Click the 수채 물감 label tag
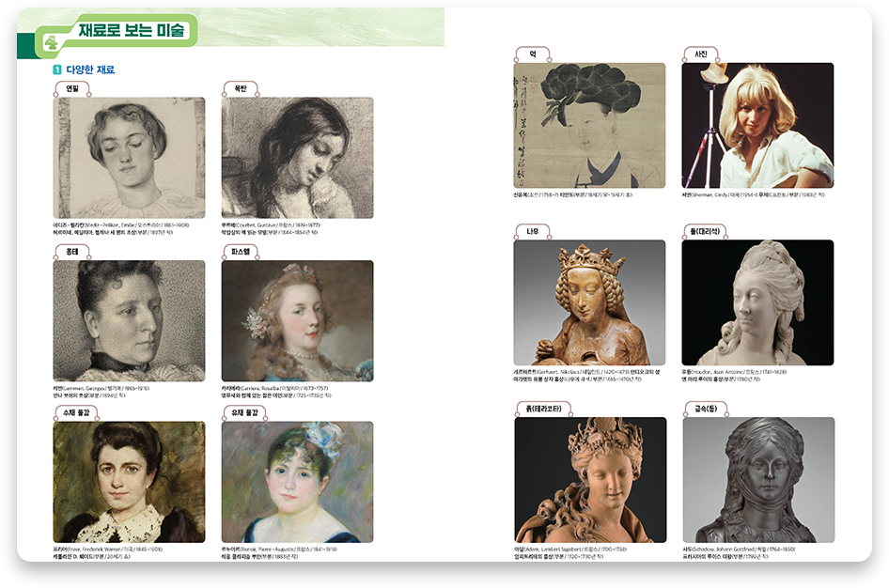Viewport: 889px width, 588px height. pos(76,412)
